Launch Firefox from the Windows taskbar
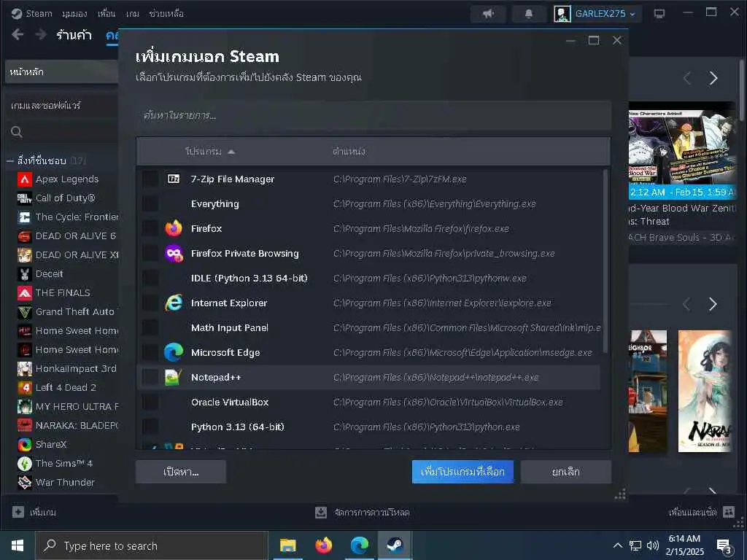Image resolution: width=747 pixels, height=560 pixels. coord(323,545)
